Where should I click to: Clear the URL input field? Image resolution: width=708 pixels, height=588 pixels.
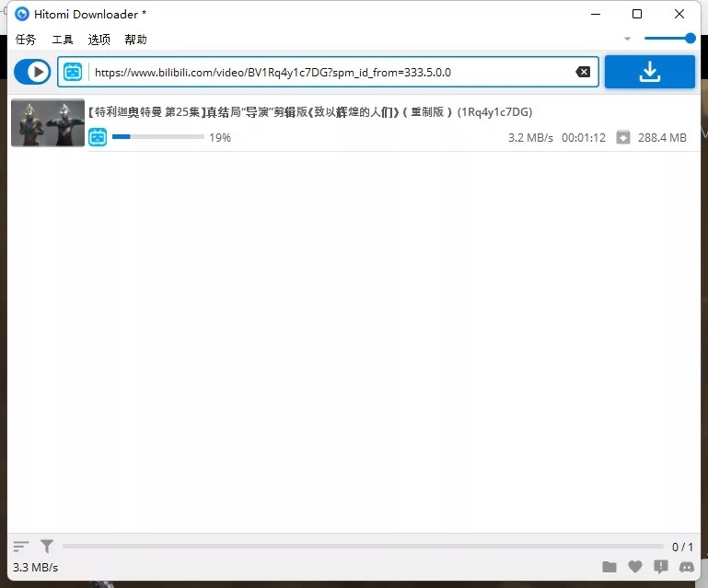click(x=583, y=72)
